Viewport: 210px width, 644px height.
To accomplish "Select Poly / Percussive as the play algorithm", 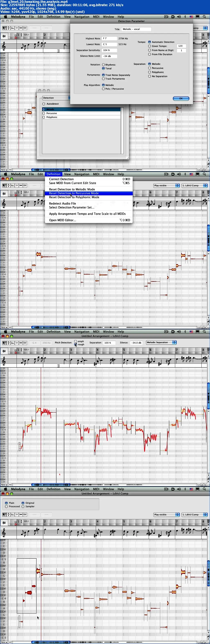I will coord(103,89).
